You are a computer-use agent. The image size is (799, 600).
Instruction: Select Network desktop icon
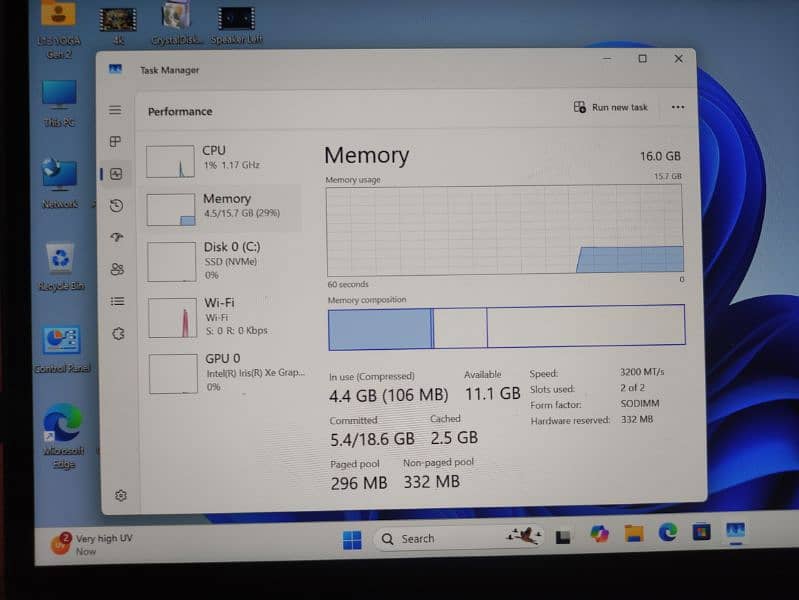[60, 184]
